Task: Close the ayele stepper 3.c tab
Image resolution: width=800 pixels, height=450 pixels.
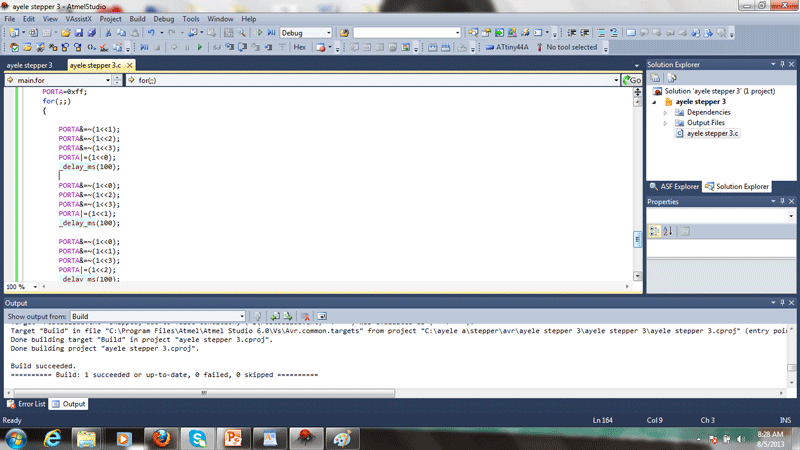Action: [130, 65]
